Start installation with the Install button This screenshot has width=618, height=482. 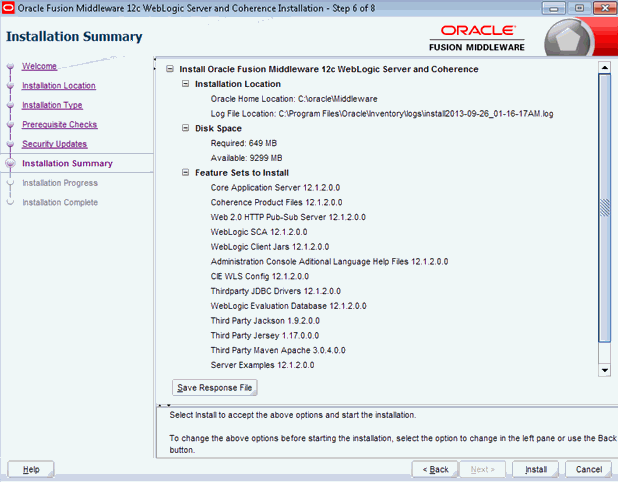[x=536, y=469]
